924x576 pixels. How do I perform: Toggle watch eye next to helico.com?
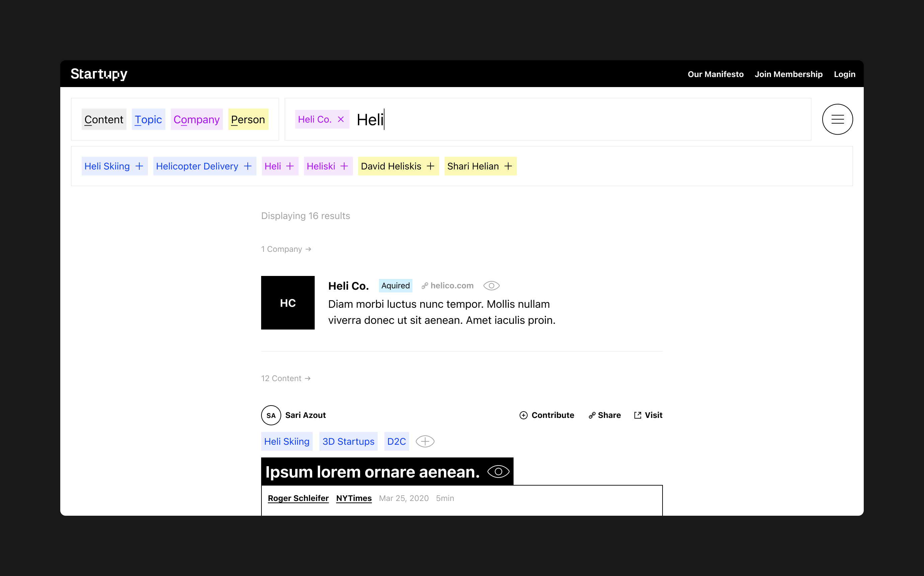(x=491, y=286)
